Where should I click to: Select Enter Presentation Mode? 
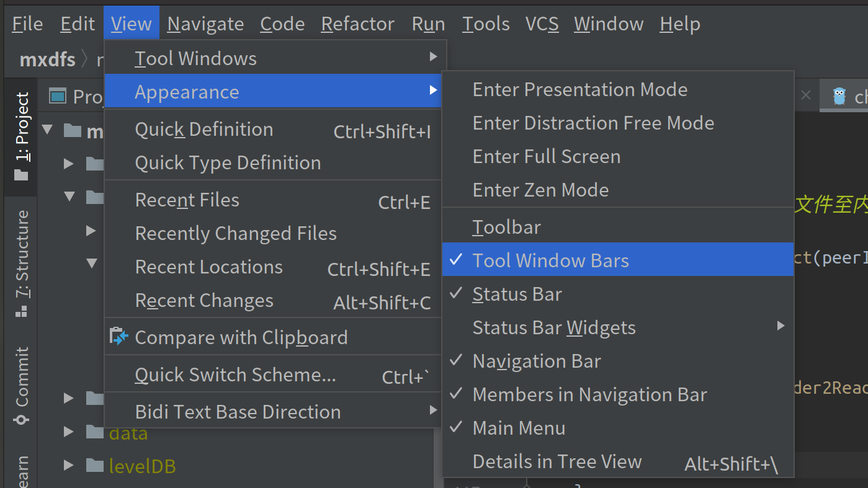pyautogui.click(x=579, y=89)
